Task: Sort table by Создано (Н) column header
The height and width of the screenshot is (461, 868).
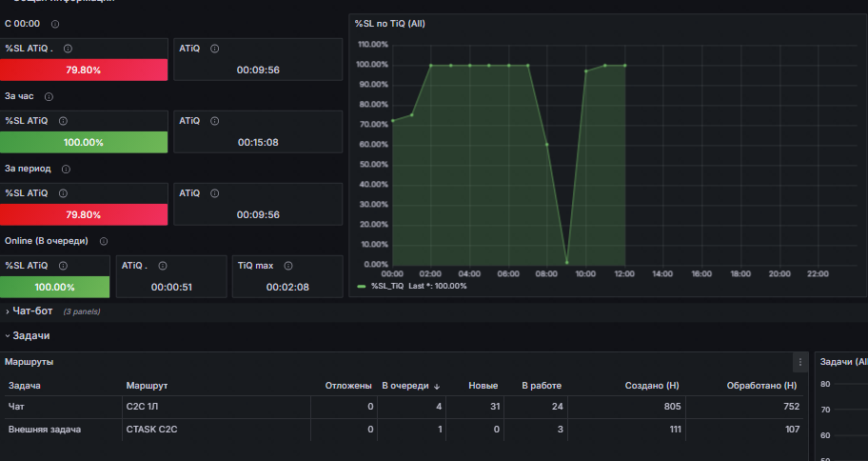Action: 652,386
